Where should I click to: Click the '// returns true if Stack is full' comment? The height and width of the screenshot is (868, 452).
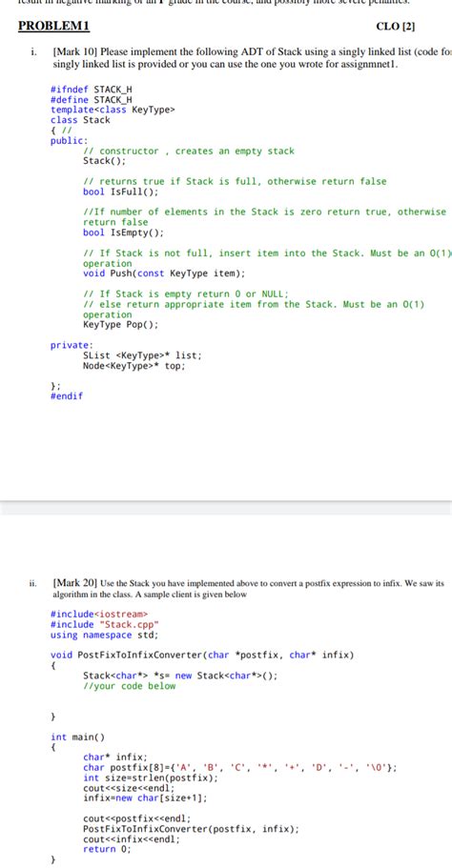[x=235, y=182]
